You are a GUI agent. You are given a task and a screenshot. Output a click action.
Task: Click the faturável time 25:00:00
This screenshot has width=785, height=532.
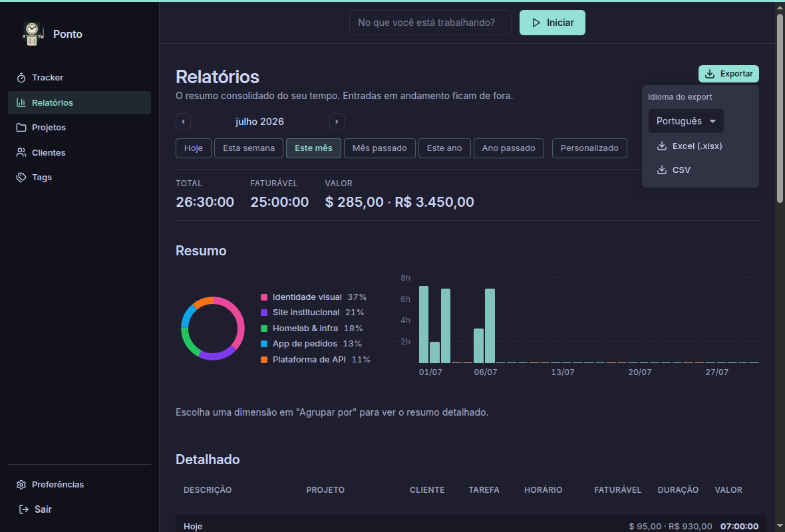279,202
